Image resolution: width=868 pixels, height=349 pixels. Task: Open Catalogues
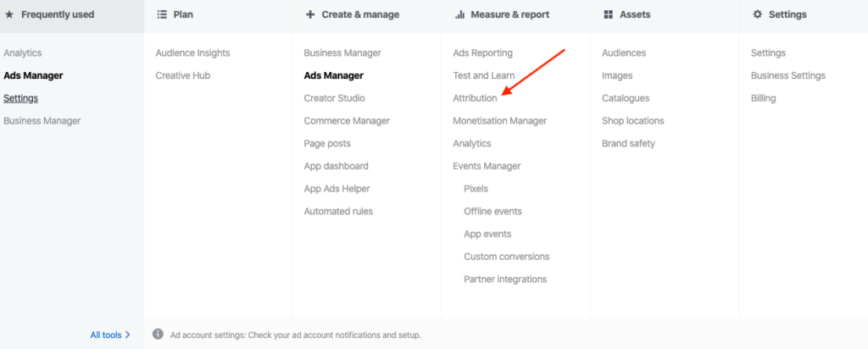click(x=626, y=98)
